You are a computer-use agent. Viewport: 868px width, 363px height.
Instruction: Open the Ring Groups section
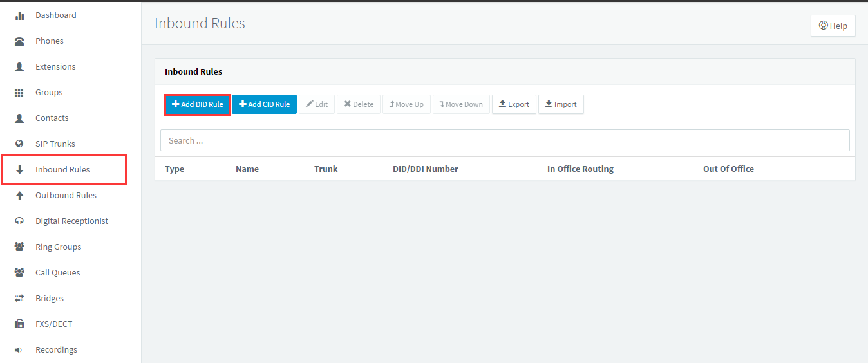pos(58,247)
